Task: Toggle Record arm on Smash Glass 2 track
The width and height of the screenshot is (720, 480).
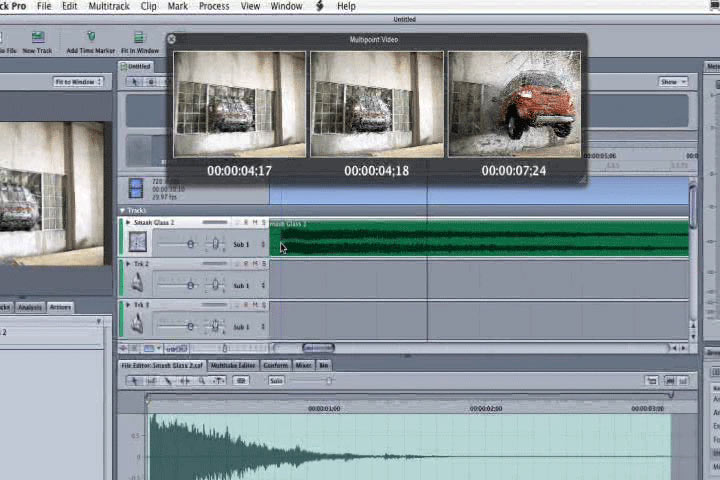Action: click(x=246, y=222)
